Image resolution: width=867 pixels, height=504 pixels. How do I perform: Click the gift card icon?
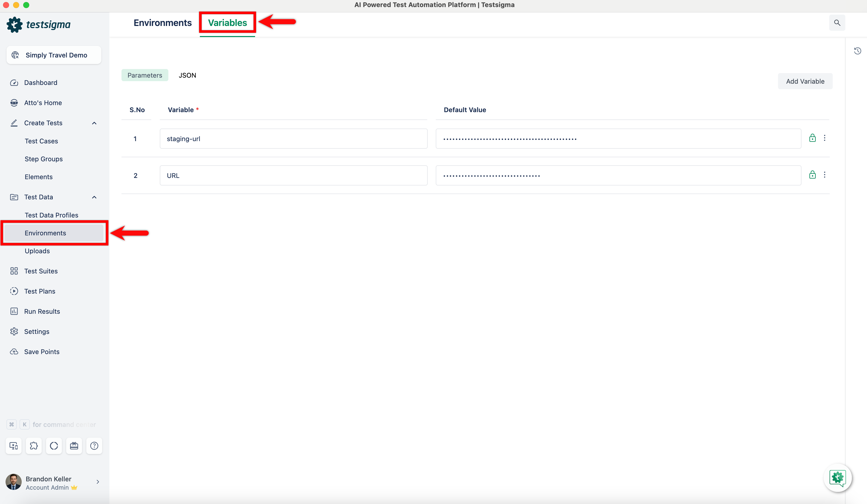coord(74,446)
